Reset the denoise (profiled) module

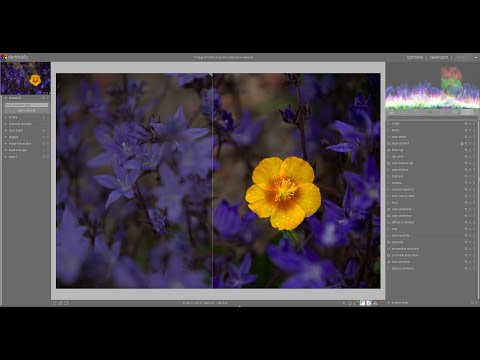[x=470, y=268]
